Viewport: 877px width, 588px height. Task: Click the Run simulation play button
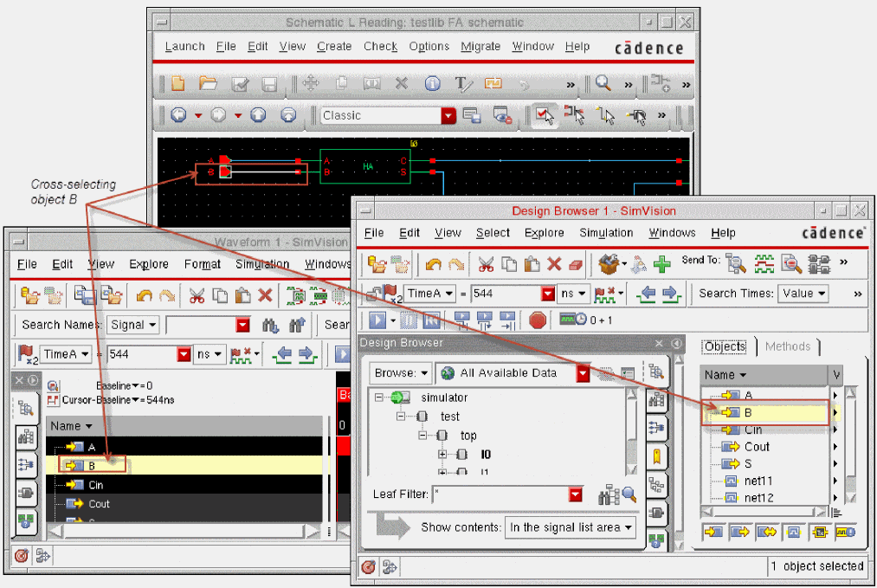point(377,320)
